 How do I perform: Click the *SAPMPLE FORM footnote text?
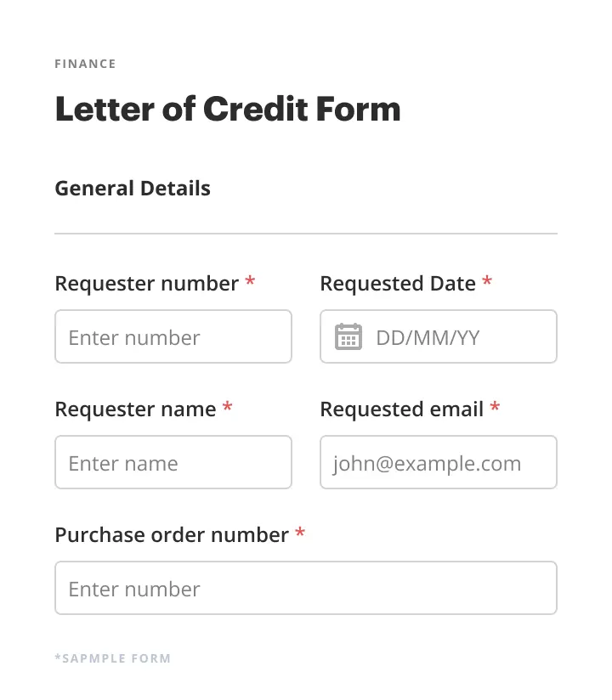[112, 658]
